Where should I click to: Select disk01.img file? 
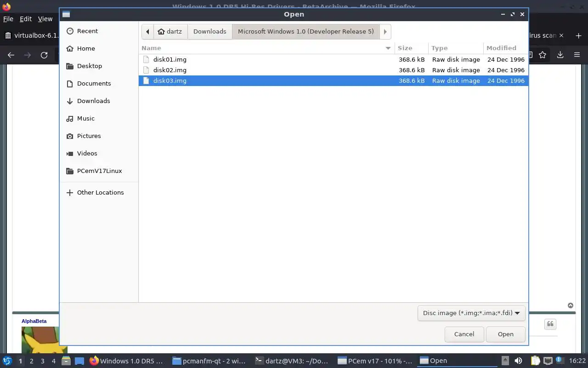[x=333, y=59]
